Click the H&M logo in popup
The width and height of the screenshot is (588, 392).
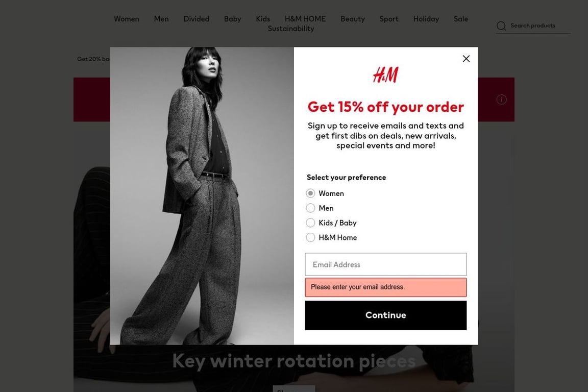385,75
